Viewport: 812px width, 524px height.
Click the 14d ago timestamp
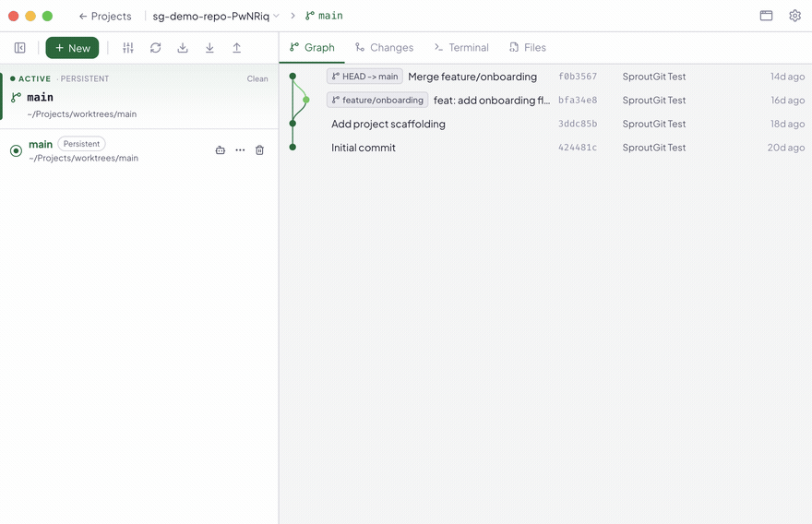(x=787, y=77)
